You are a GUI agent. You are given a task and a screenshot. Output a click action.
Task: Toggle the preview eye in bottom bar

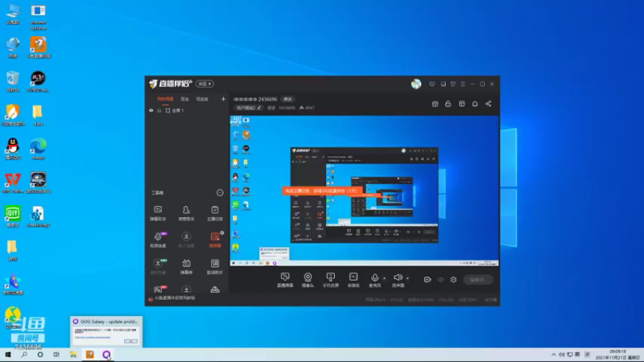(x=440, y=279)
